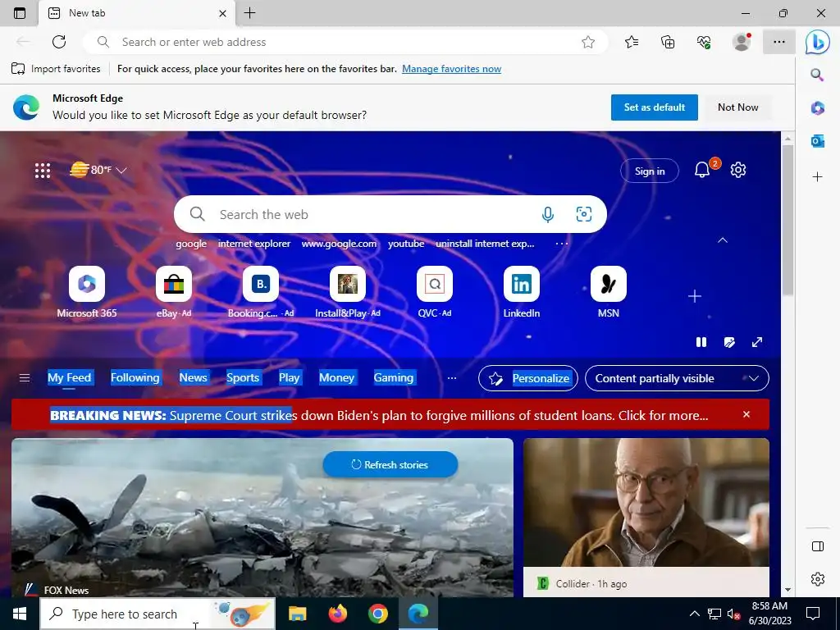
Task: Pause the animated background
Action: coord(701,342)
